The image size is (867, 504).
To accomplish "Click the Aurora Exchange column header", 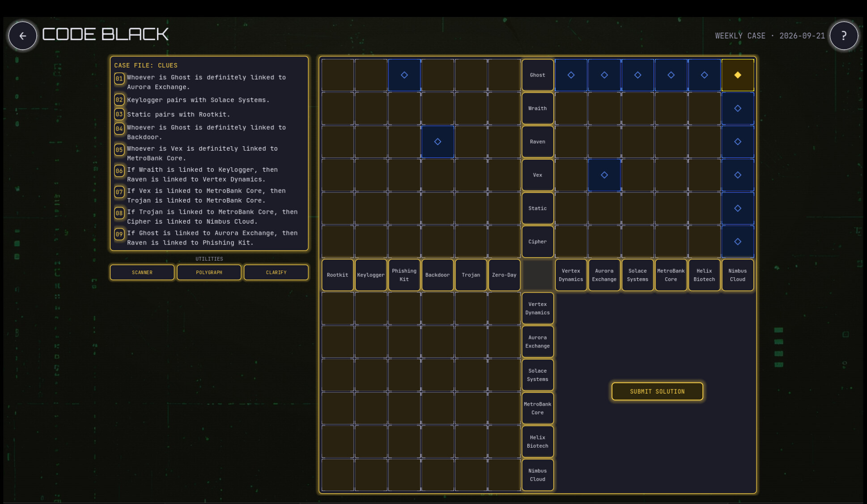I will (x=604, y=275).
